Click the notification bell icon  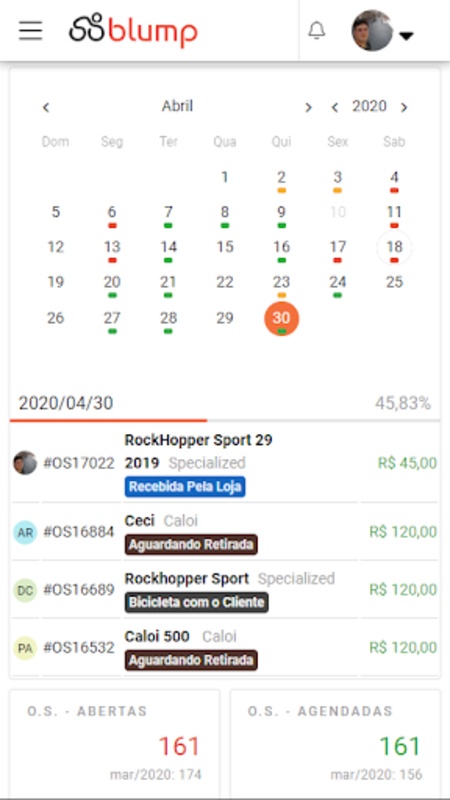[x=317, y=31]
